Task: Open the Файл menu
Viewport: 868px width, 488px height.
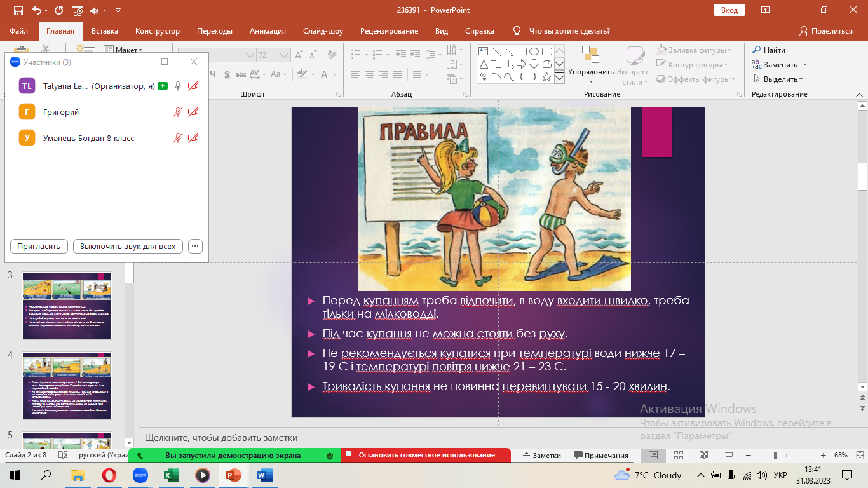Action: pos(18,31)
